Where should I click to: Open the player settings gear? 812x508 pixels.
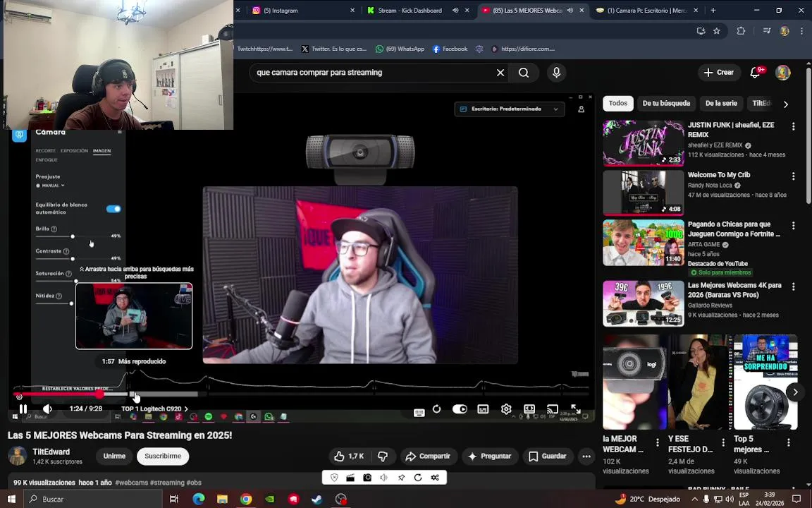(x=506, y=409)
